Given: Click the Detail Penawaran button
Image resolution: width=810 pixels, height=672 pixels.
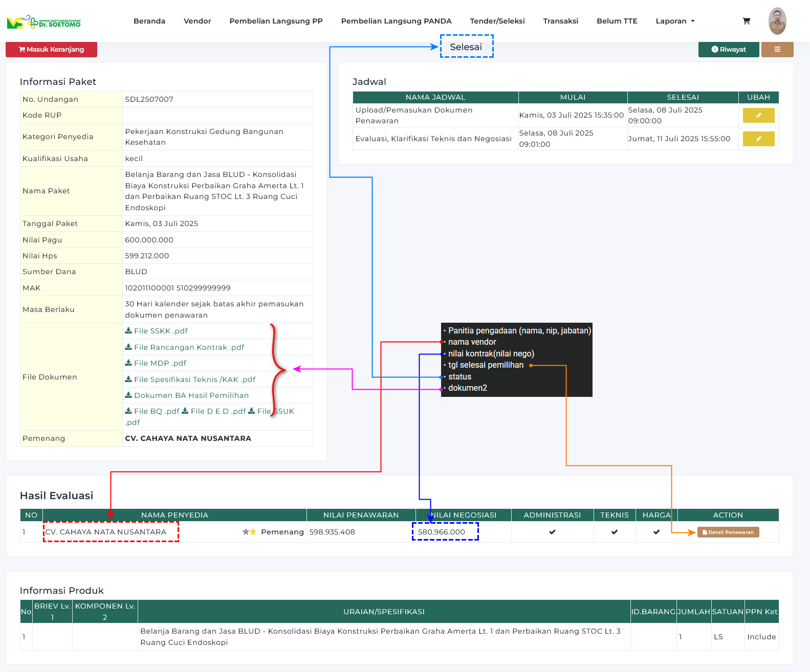Looking at the screenshot, I should pyautogui.click(x=728, y=532).
